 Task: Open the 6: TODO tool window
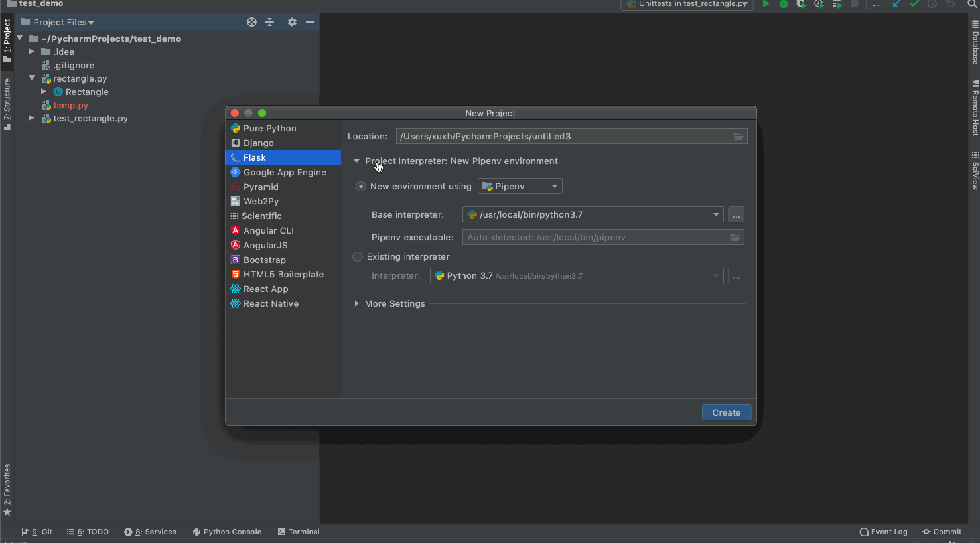point(88,532)
